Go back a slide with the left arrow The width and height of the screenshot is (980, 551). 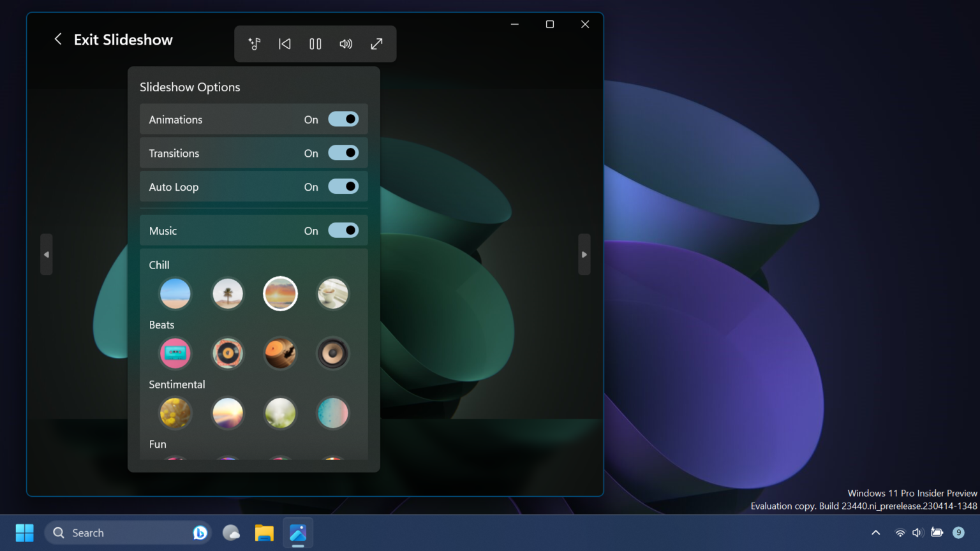(46, 254)
